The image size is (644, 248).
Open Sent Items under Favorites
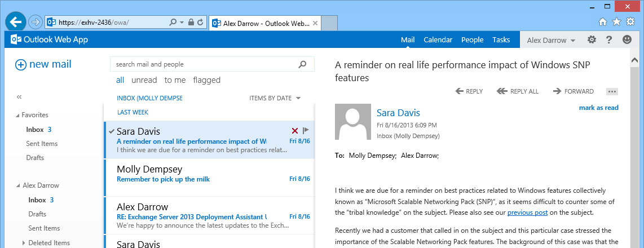tap(42, 144)
